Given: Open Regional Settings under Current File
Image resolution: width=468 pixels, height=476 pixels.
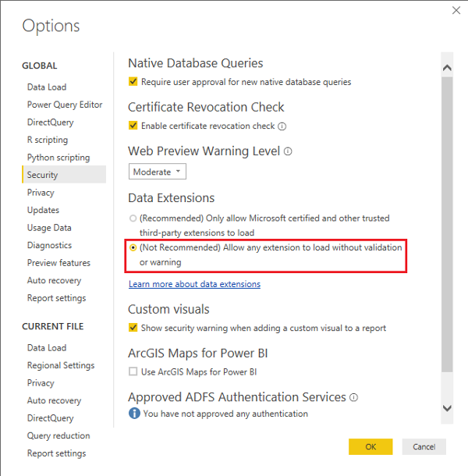Looking at the screenshot, I should (61, 365).
